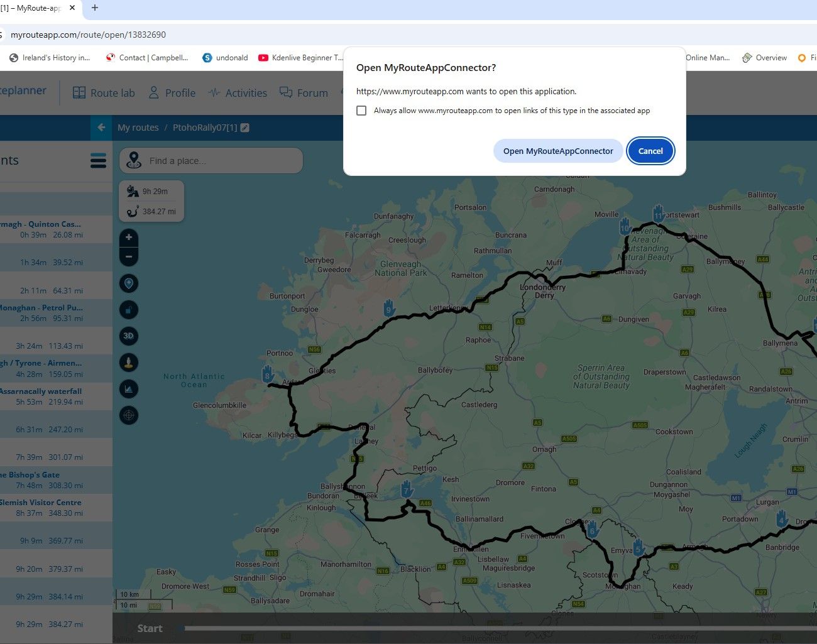Zoom out with the map minus button
The width and height of the screenshot is (817, 644).
[x=129, y=256]
